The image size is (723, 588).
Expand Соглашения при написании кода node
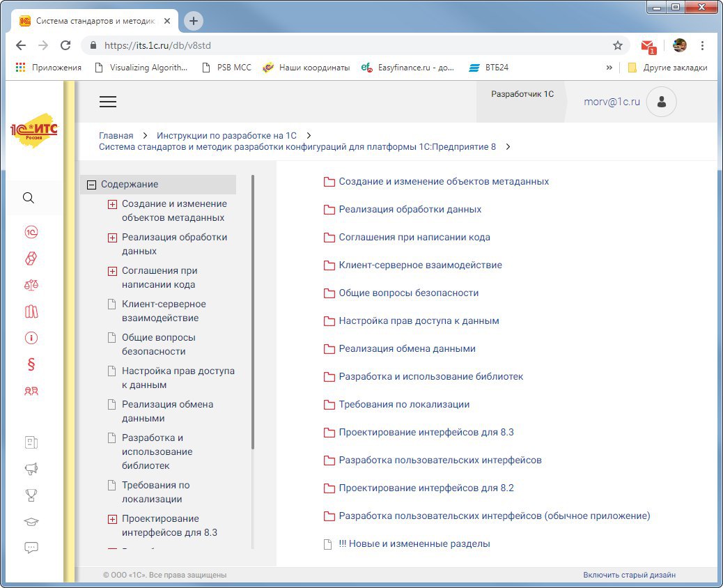point(112,271)
